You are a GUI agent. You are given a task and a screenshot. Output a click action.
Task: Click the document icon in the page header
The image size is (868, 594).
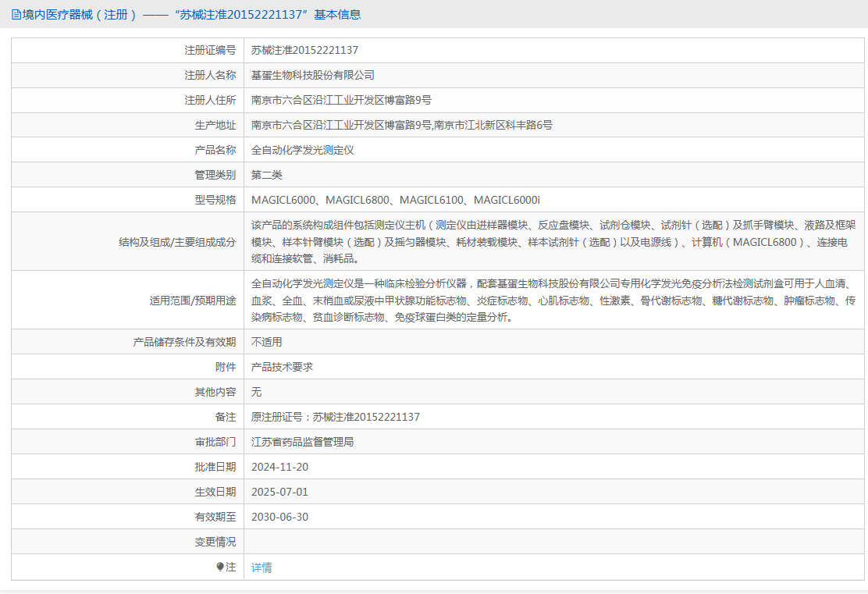coord(16,14)
